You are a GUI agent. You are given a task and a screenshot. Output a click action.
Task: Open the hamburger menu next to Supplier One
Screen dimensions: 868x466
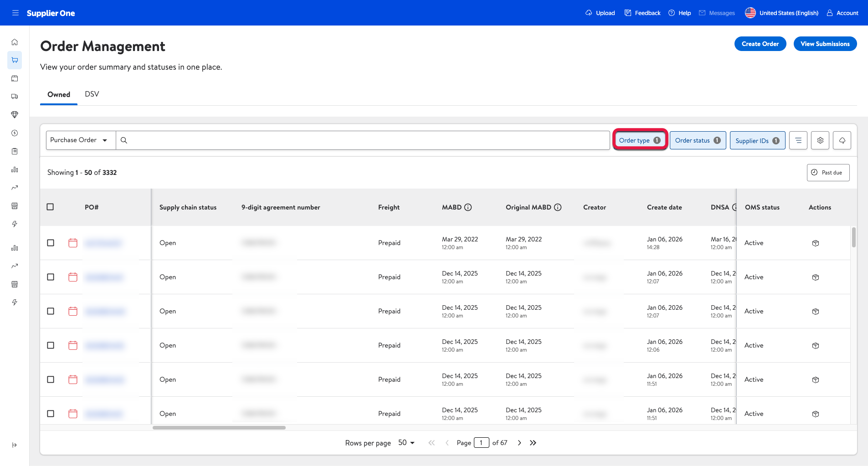pos(15,13)
